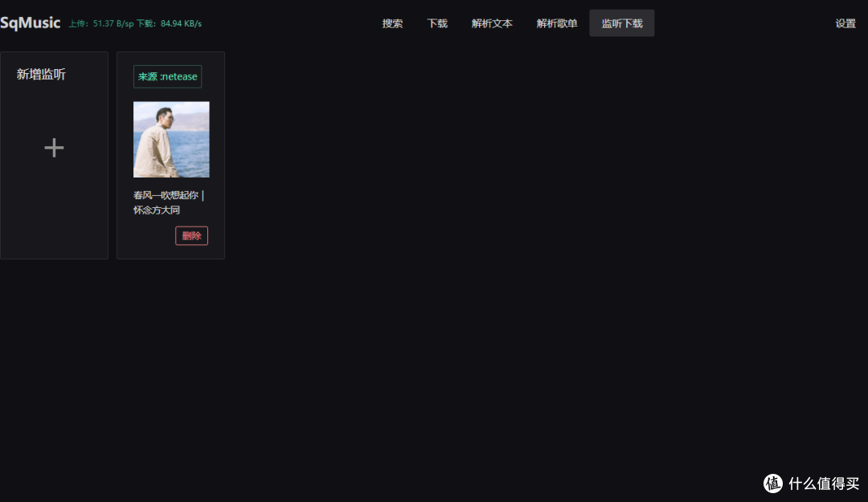
Task: Click the plus icon to add a listener
Action: click(54, 148)
